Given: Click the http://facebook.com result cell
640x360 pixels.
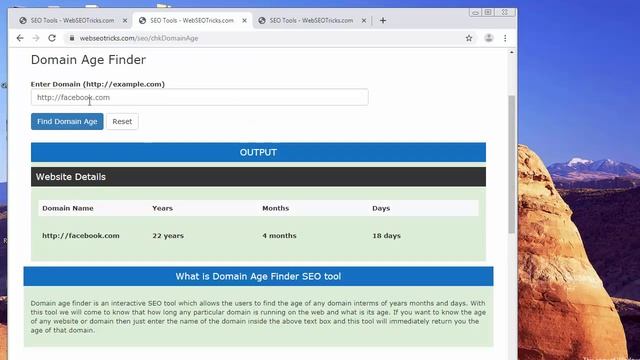Looking at the screenshot, I should 81,236.
